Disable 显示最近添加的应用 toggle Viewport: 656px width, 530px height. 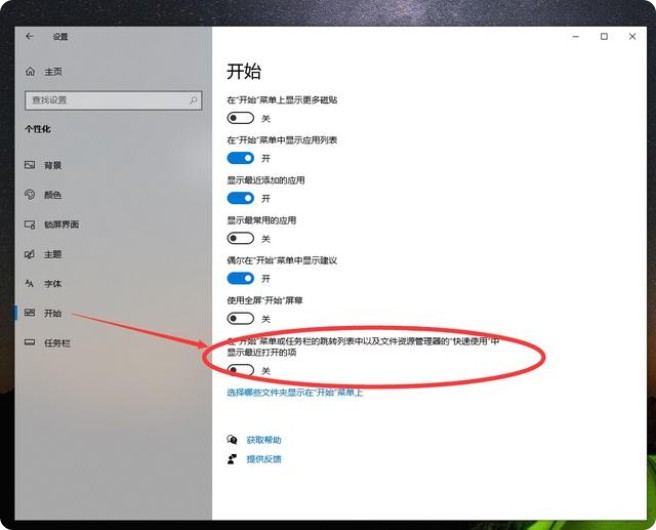(x=240, y=198)
